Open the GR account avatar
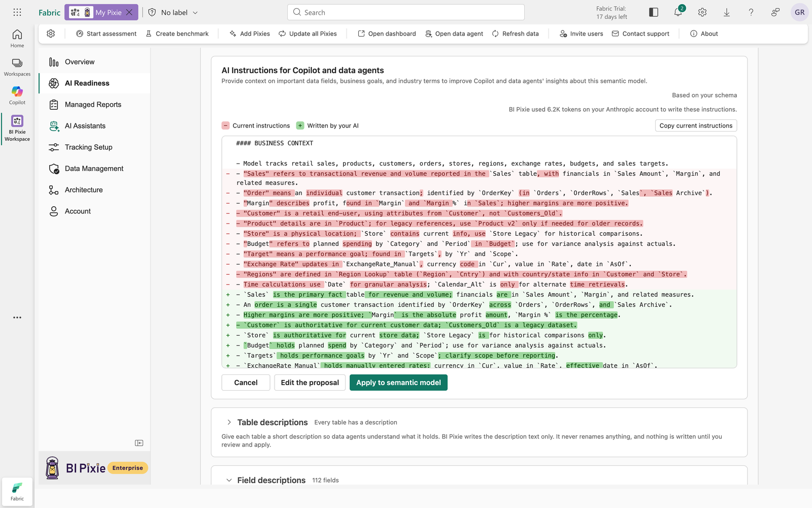 (800, 12)
